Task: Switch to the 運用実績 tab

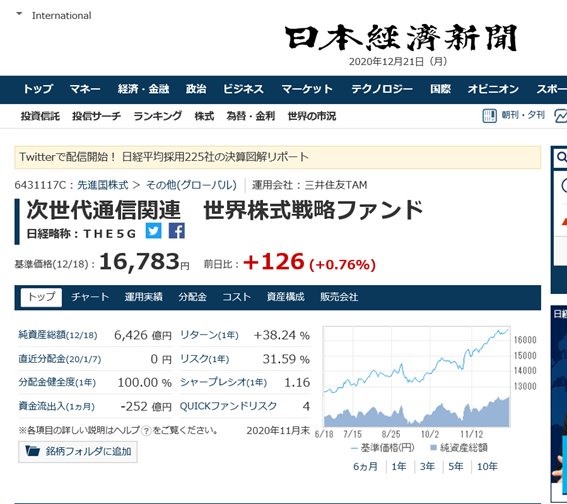Action: pyautogui.click(x=144, y=297)
